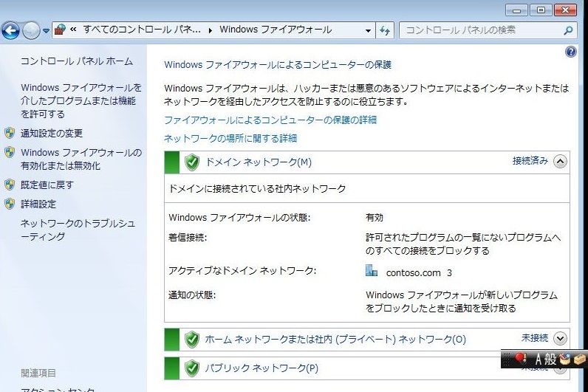This screenshot has height=392, width=588.
Task: Open Windows ファイアウォールの有効化または無効化 link
Action: (81, 159)
